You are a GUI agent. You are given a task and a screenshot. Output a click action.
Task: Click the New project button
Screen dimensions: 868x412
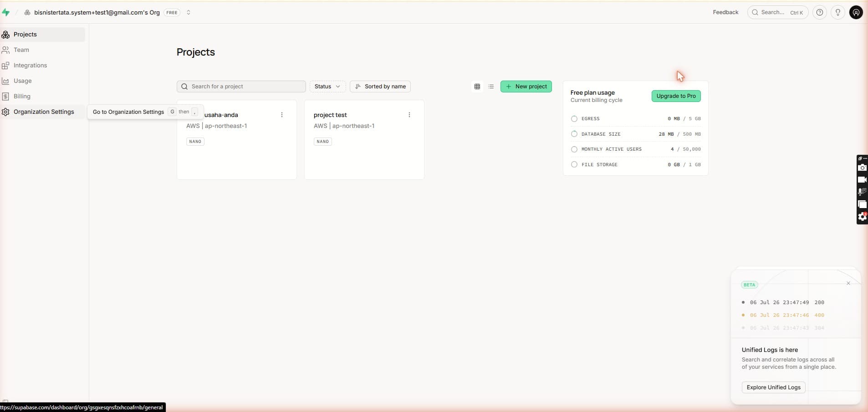[x=526, y=86]
